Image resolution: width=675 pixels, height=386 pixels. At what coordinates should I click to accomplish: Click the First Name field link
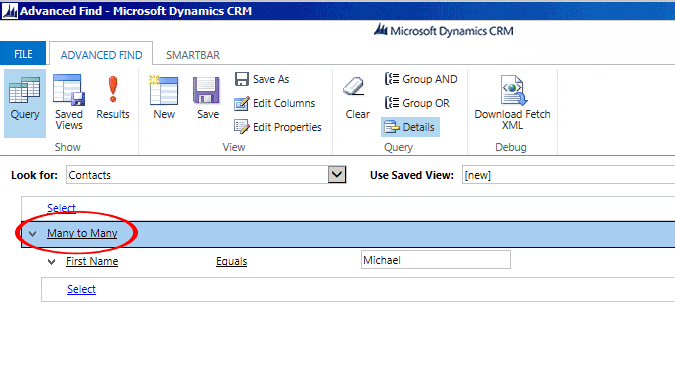(92, 261)
